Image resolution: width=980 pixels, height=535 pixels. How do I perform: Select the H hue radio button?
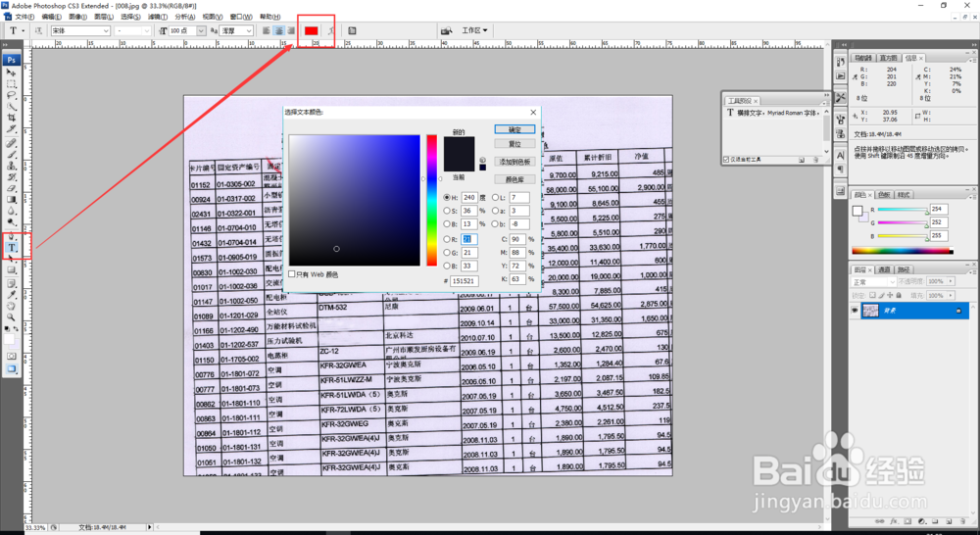point(447,198)
